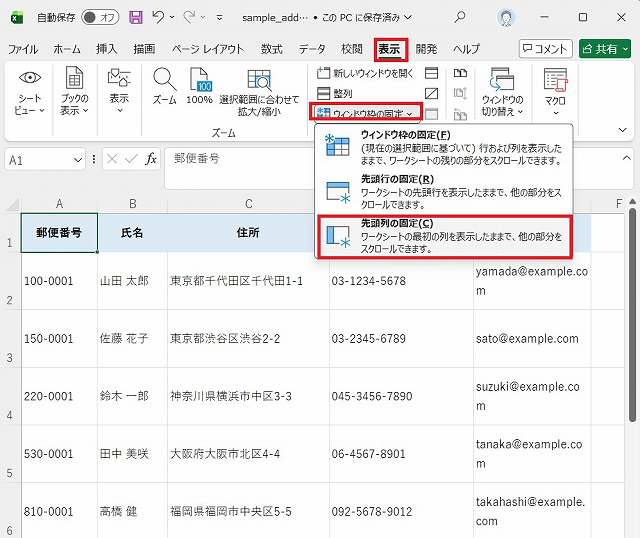Image resolution: width=640 pixels, height=538 pixels.
Task: Toggle the ウィンドウ枠の固定 dropdown button
Action: tap(366, 112)
